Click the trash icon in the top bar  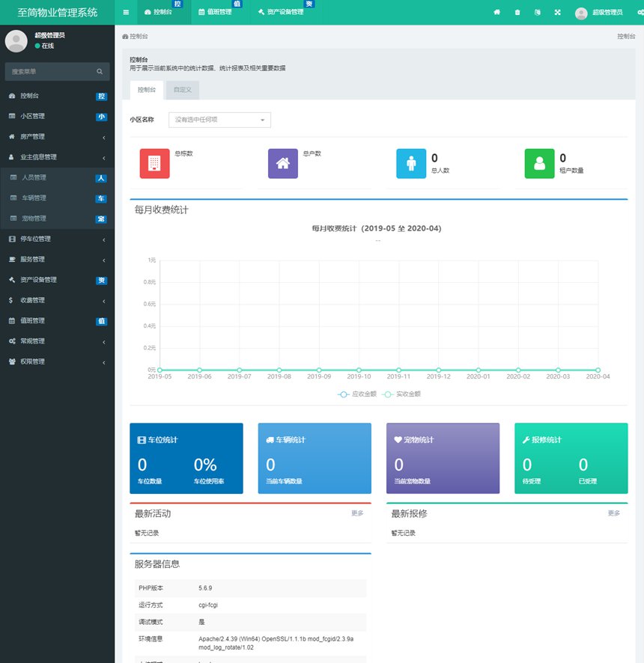(x=517, y=13)
